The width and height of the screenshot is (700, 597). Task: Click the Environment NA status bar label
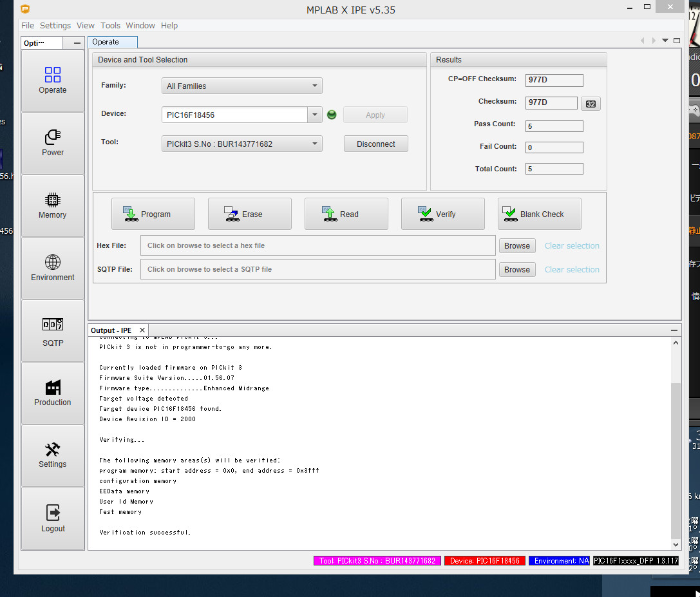(560, 561)
